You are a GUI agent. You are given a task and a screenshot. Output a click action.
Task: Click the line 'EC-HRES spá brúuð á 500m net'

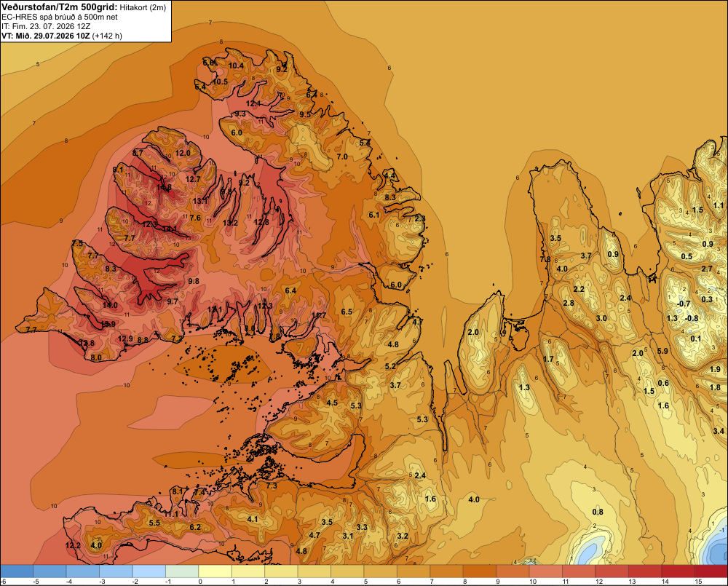click(60, 17)
